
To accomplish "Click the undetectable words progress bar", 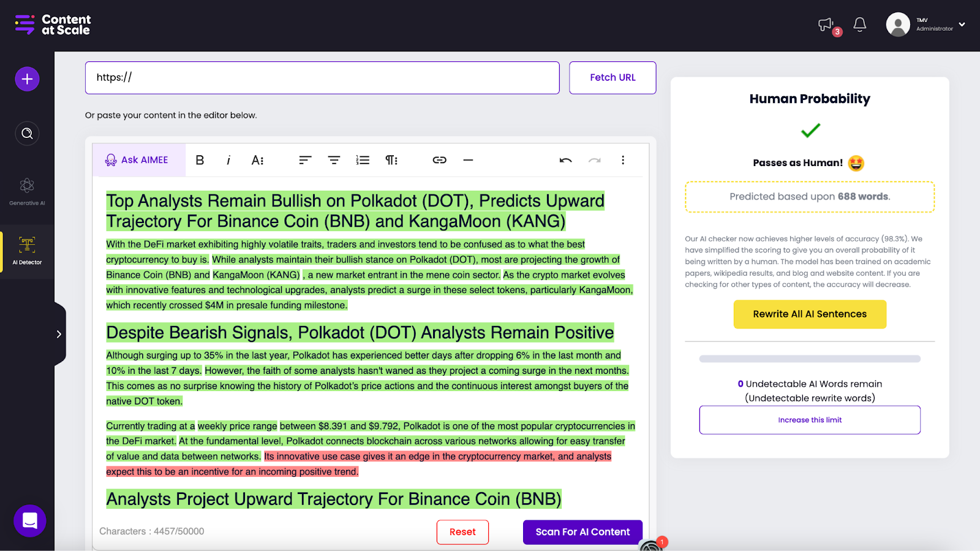I will coord(810,359).
